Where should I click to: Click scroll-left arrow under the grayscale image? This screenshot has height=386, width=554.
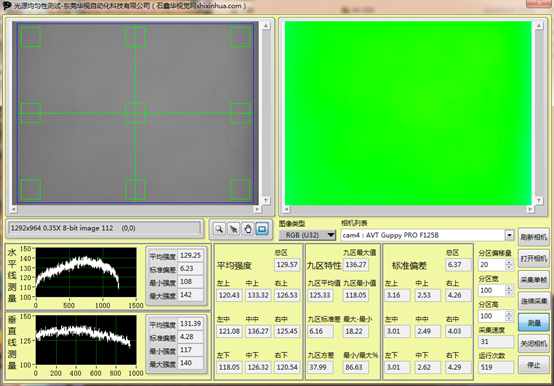pos(13,209)
